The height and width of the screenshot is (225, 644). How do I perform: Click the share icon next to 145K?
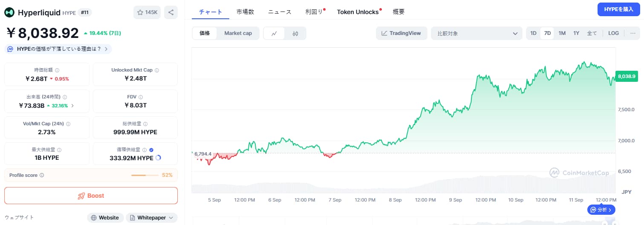170,12
